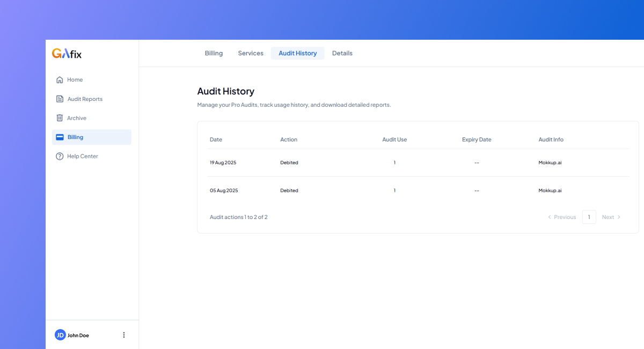Click the Action column header

point(289,140)
